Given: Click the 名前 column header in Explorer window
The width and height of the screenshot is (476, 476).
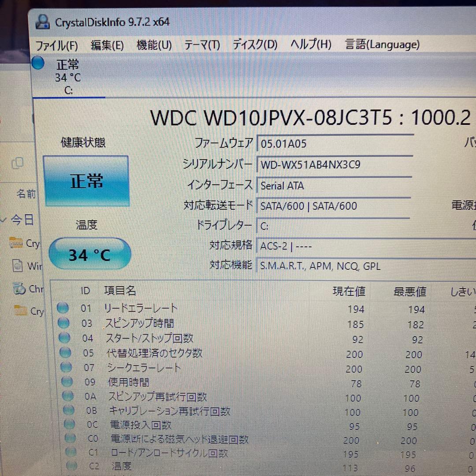Looking at the screenshot, I should point(26,193).
